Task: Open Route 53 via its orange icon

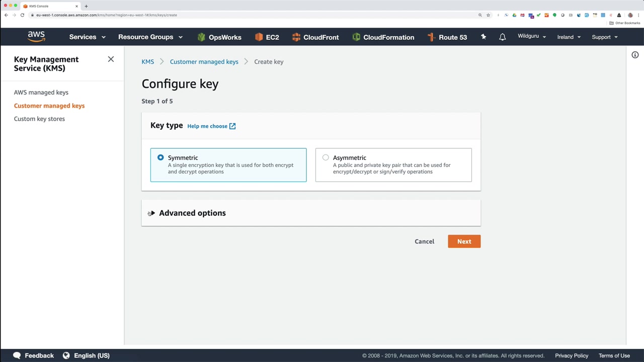Action: [x=431, y=37]
